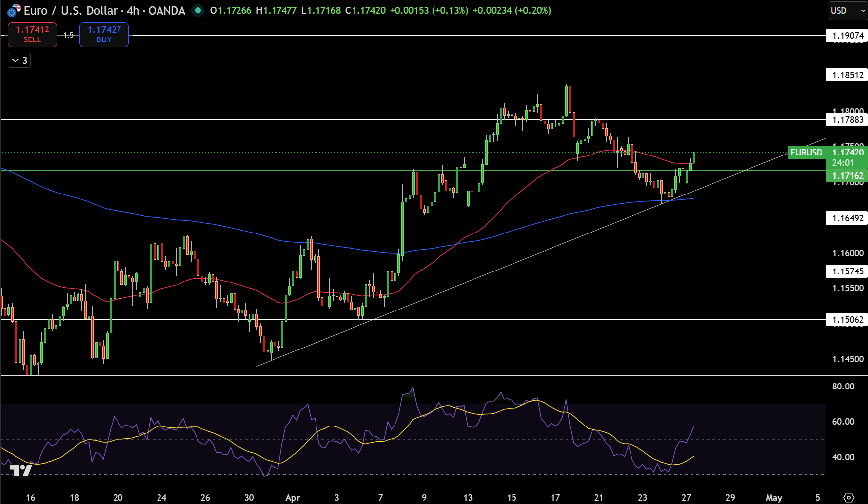The width and height of the screenshot is (868, 504).
Task: Click the 1.18512 price level label
Action: pyautogui.click(x=847, y=75)
